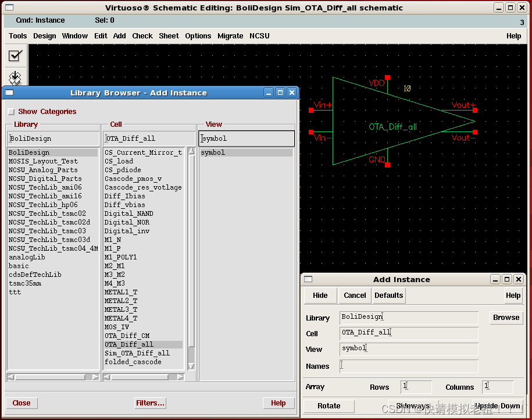Viewport: 532px width, 420px height.
Task: Click the Vout+ pin on the OTA symbol
Action: 475,110
